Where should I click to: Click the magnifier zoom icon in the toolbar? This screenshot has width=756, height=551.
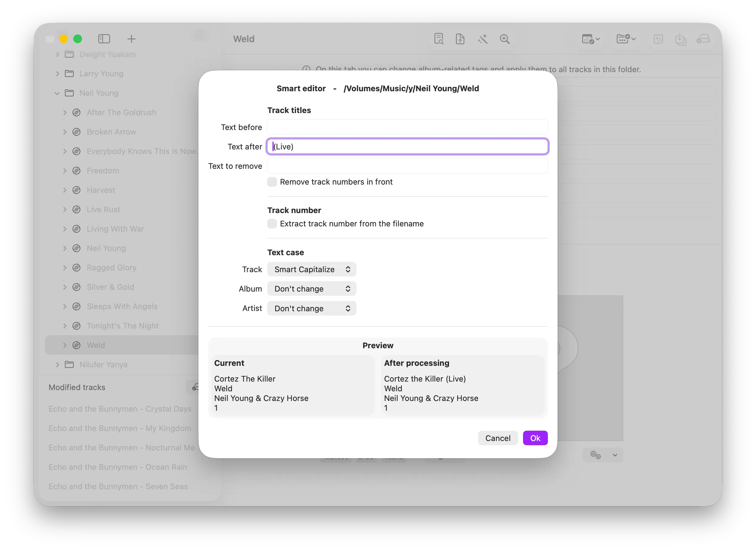pos(505,39)
